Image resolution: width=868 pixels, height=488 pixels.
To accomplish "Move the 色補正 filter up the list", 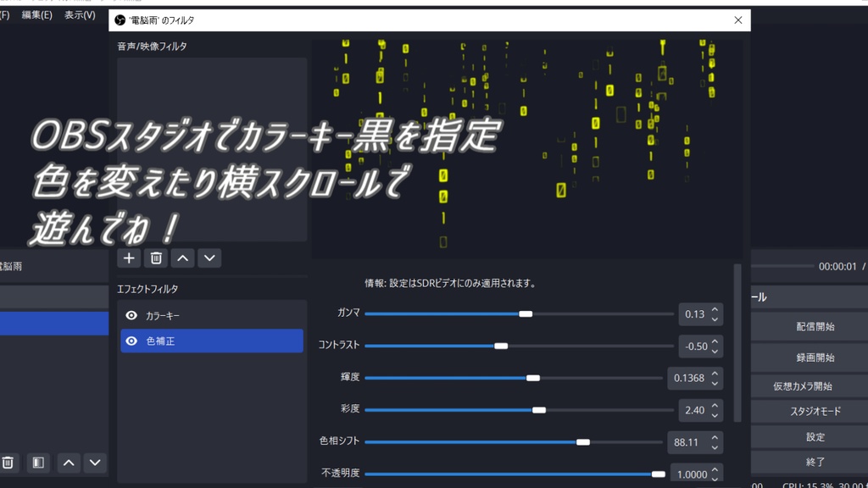I will click(x=182, y=258).
